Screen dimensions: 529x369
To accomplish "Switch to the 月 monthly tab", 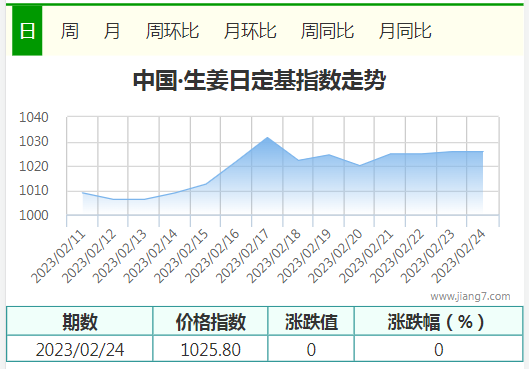I will click(x=112, y=31).
